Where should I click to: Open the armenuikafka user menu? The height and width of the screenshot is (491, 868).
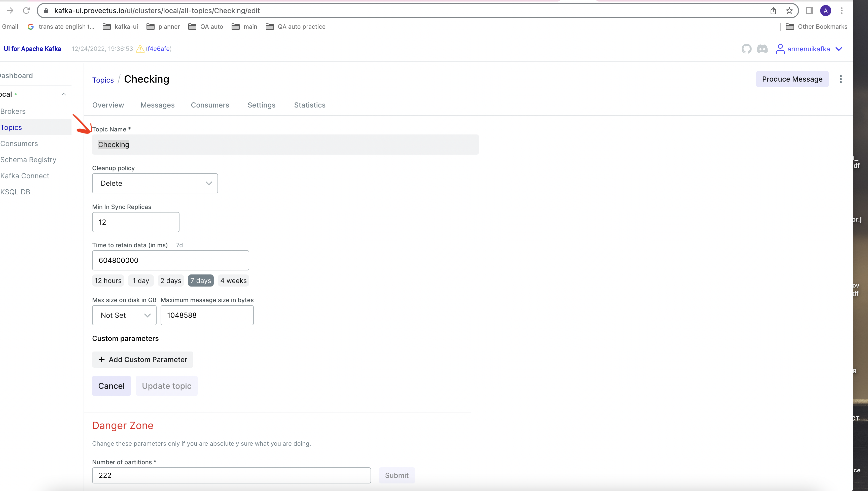(809, 49)
